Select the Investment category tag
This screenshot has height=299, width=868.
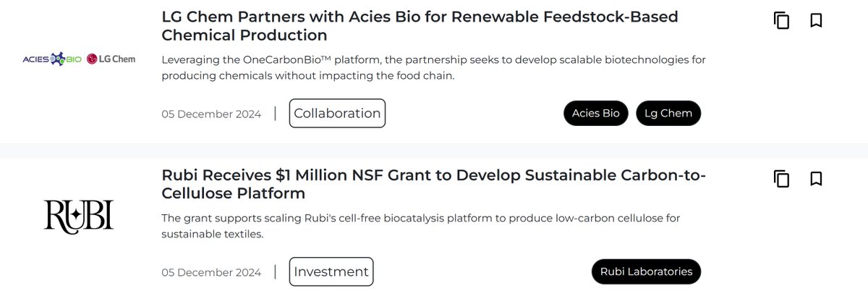tap(331, 271)
